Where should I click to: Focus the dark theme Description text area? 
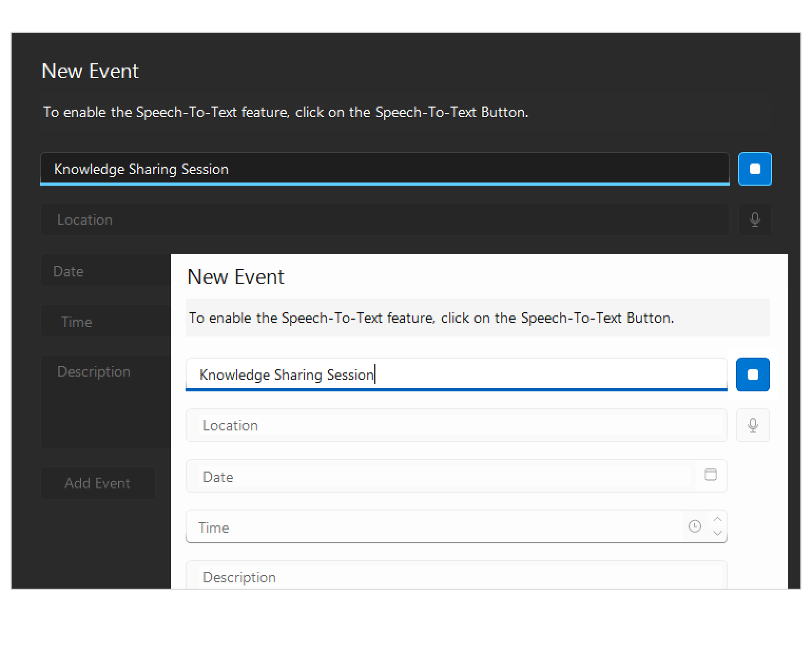(105, 401)
